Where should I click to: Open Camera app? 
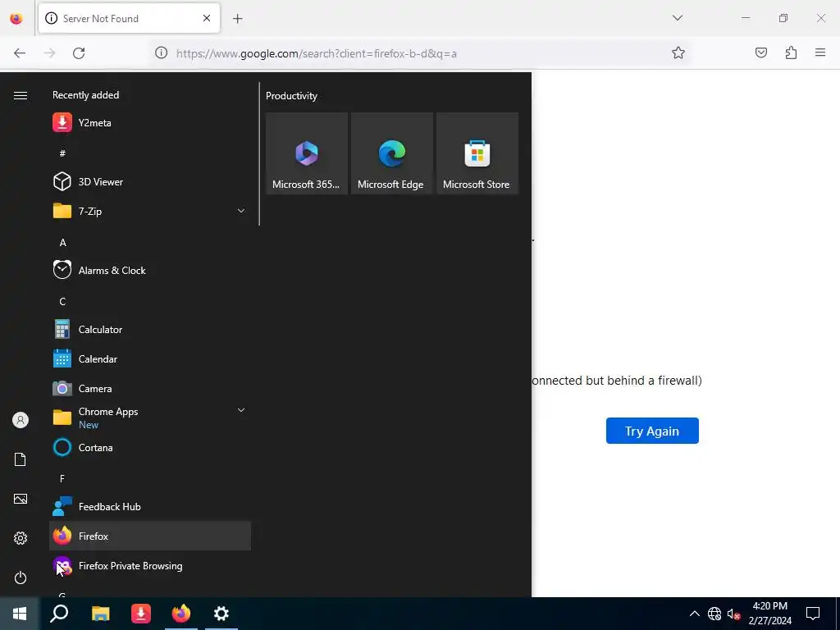pyautogui.click(x=149, y=388)
